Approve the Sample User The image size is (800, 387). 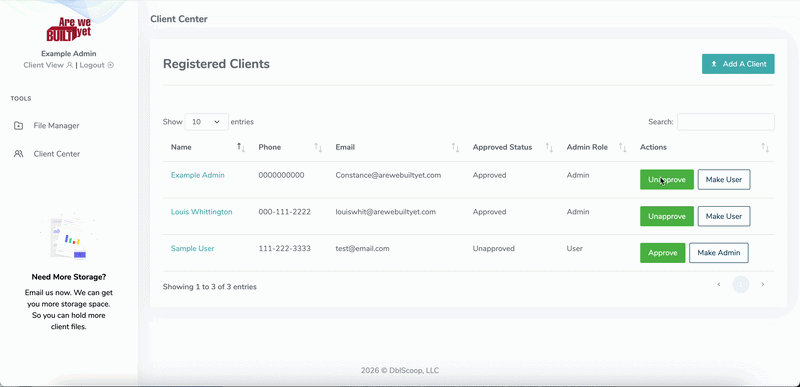pyautogui.click(x=663, y=253)
